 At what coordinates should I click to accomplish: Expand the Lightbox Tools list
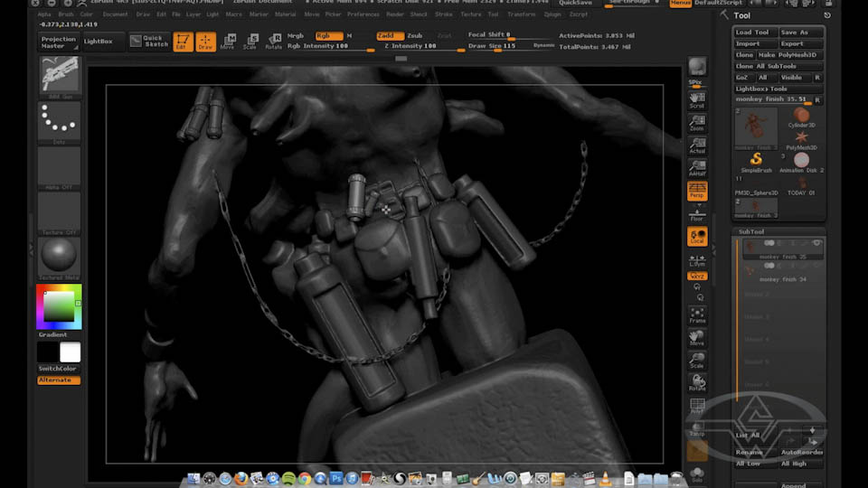click(x=761, y=89)
